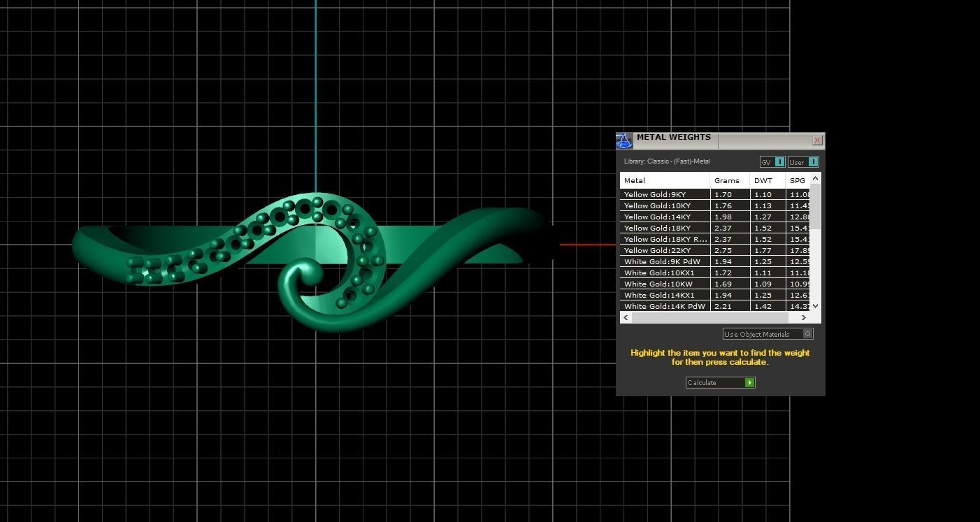Viewport: 980px width, 522px height.
Task: Click the horizontal scrollbar thumb in metal list
Action: [709, 317]
